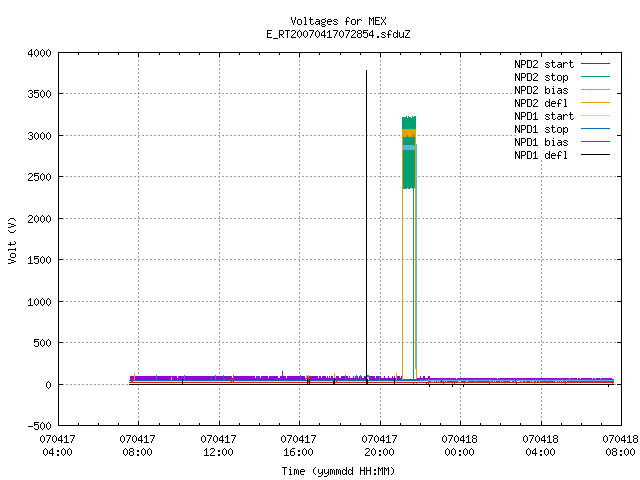The image size is (640, 480).
Task: Click the 4000 y-axis tick label
Action: click(40, 53)
